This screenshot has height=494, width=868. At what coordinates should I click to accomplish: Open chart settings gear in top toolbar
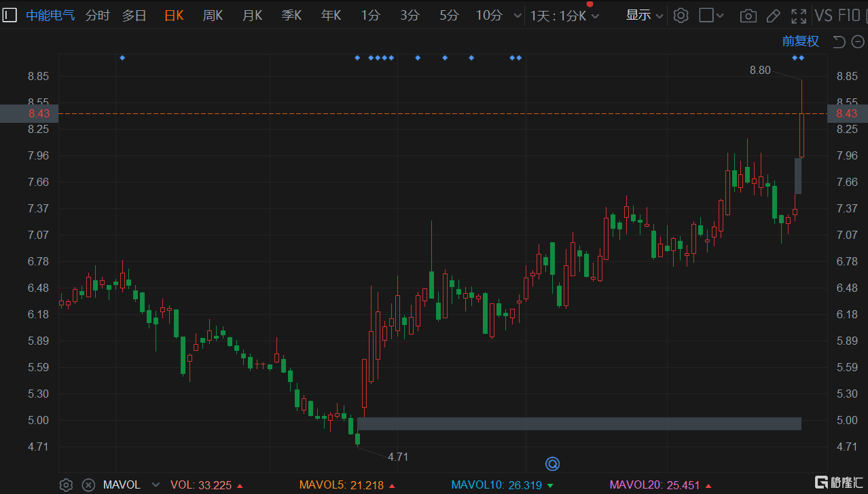pyautogui.click(x=681, y=15)
